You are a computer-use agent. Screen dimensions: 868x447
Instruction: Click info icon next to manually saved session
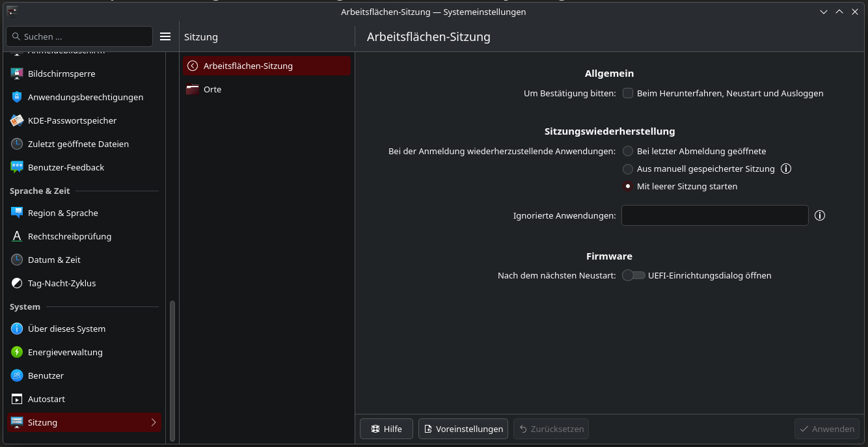[786, 169]
